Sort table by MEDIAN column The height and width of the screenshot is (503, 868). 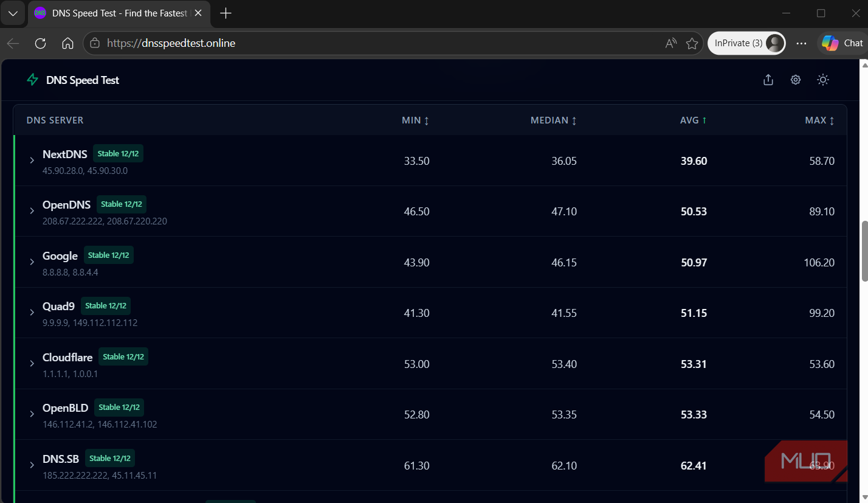click(x=554, y=120)
